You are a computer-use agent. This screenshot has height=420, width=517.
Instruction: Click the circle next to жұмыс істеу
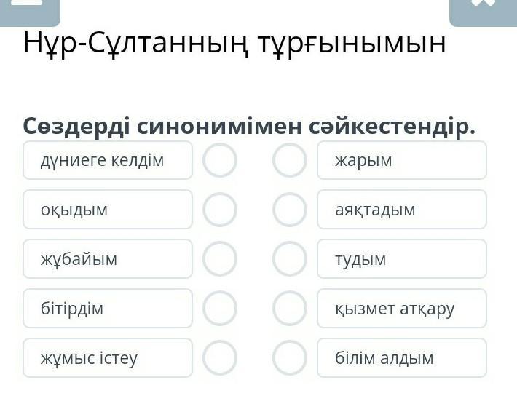220,358
